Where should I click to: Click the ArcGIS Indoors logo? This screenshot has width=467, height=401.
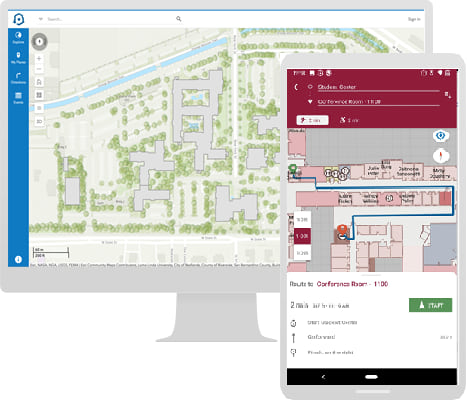pyautogui.click(x=18, y=19)
